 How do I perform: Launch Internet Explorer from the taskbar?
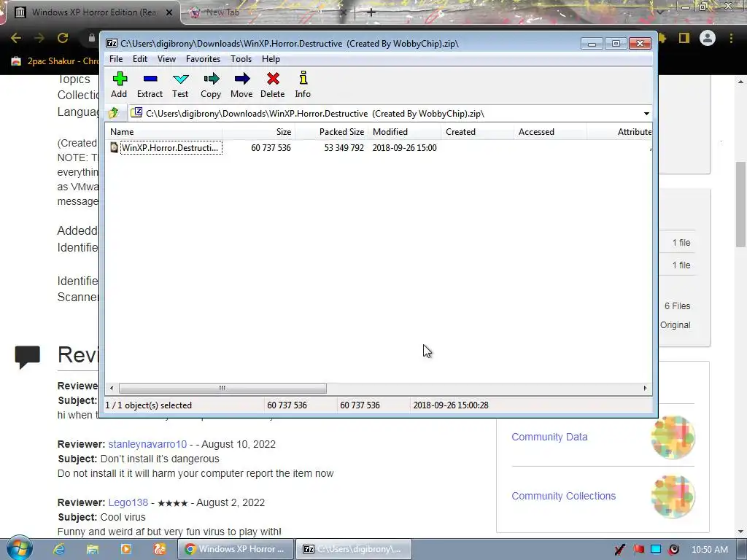[x=59, y=549]
